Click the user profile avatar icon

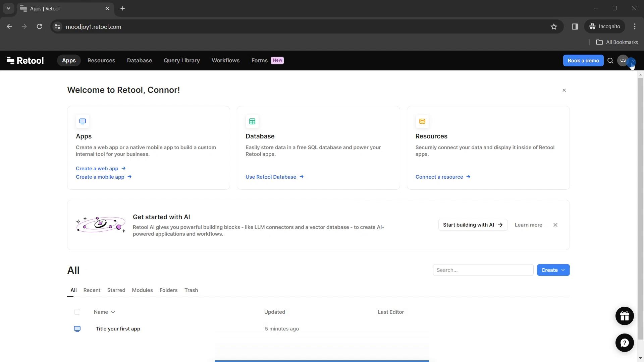click(623, 60)
